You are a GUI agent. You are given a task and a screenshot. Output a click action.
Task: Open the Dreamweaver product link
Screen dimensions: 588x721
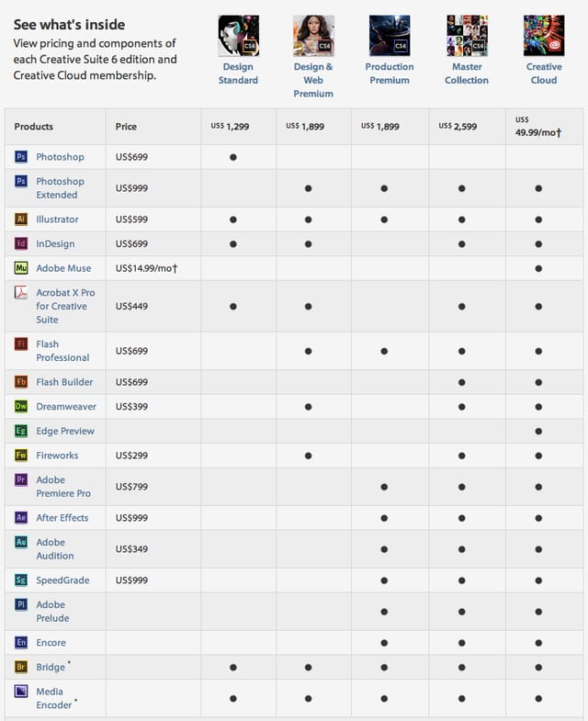coord(66,407)
